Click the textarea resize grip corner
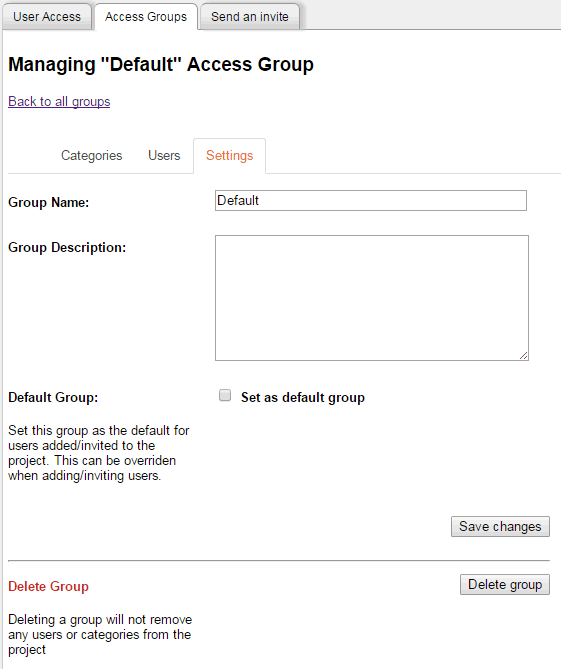 [x=524, y=356]
